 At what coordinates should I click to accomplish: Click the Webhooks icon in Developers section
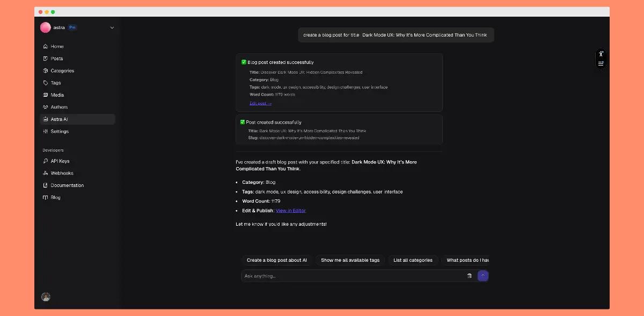[x=46, y=173]
